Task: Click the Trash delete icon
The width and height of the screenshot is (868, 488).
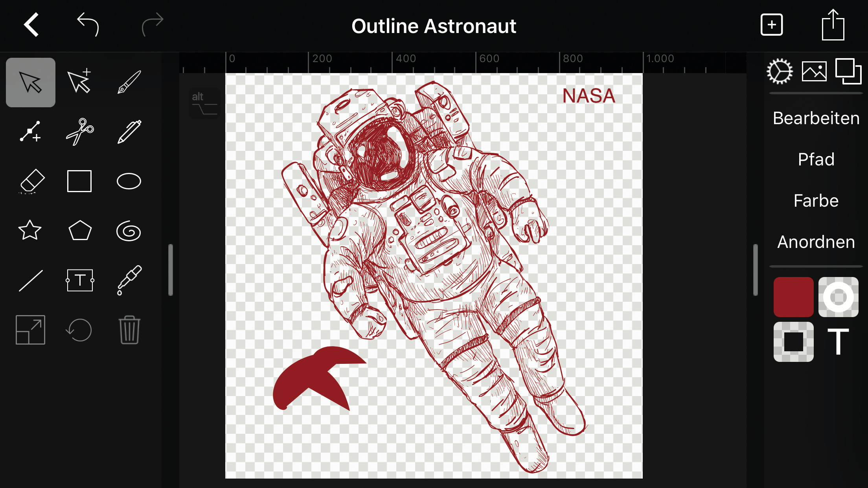Action: [x=129, y=330]
